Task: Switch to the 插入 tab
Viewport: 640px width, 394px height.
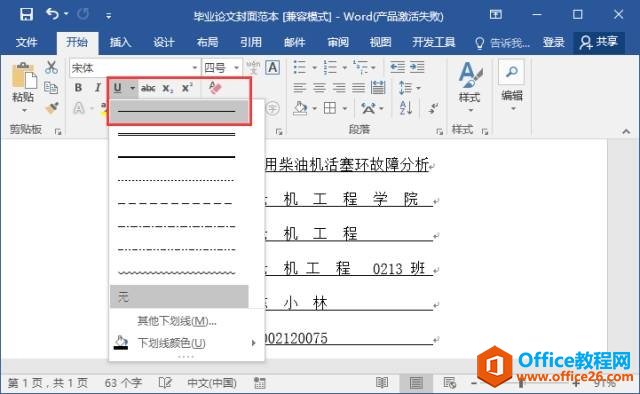Action: pyautogui.click(x=120, y=42)
